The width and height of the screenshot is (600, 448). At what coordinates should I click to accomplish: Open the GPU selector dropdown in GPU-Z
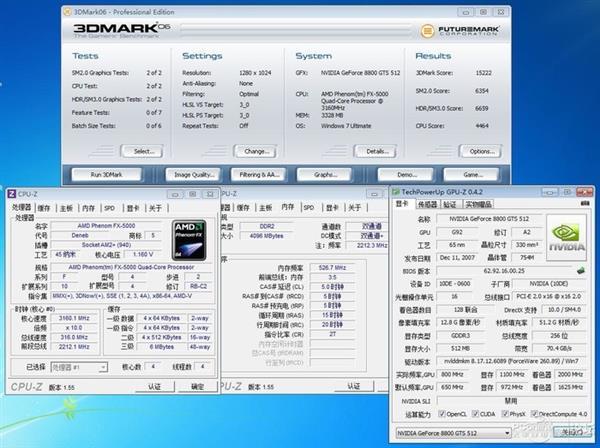point(453,433)
